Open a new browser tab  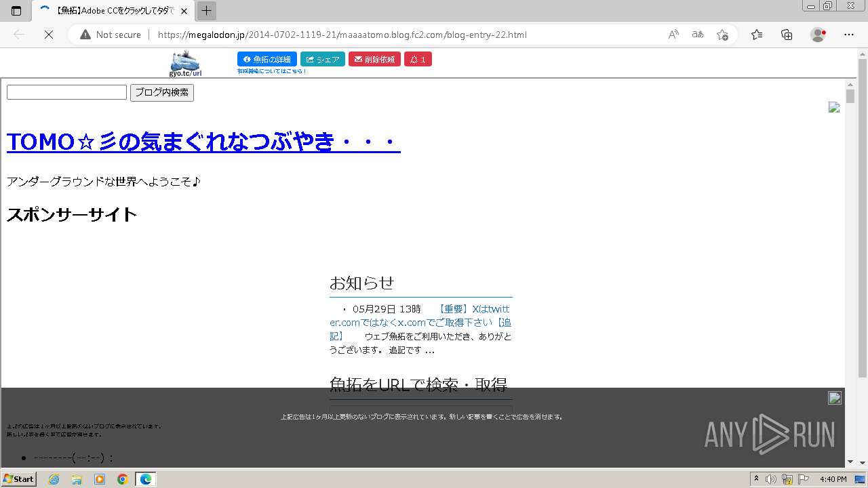point(207,11)
